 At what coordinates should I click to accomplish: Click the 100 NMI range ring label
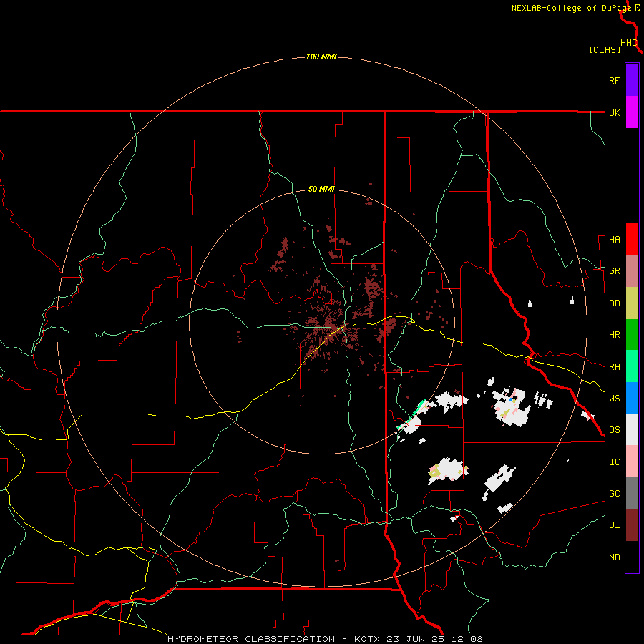pos(321,57)
